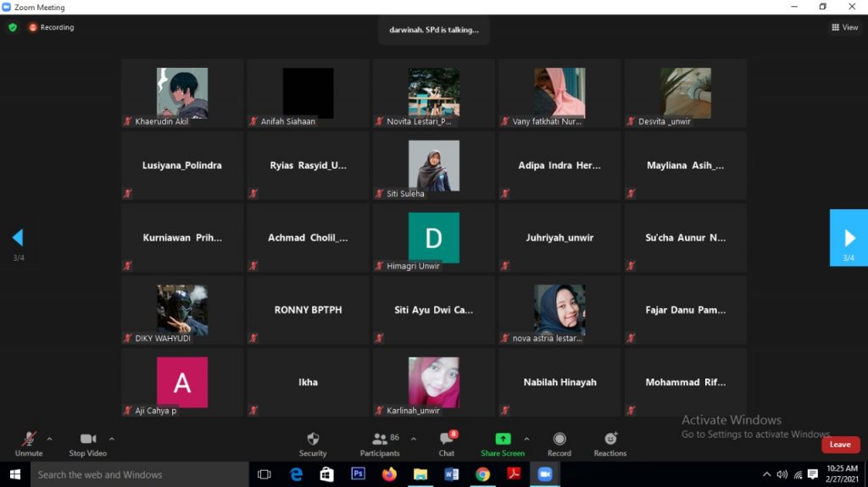
Task: Go to next page of participants
Action: click(849, 238)
